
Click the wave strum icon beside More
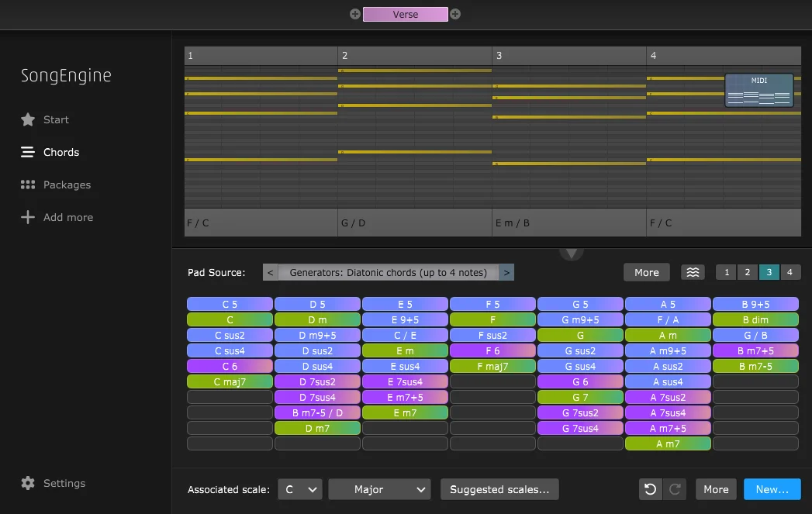point(693,272)
